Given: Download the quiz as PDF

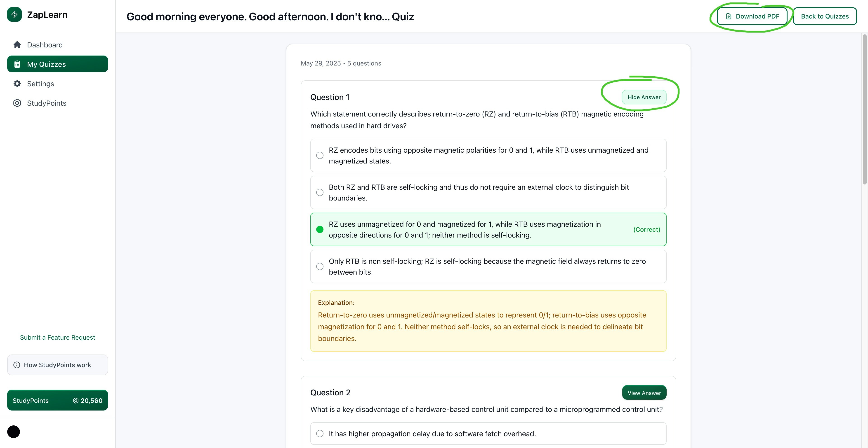Looking at the screenshot, I should 752,16.
